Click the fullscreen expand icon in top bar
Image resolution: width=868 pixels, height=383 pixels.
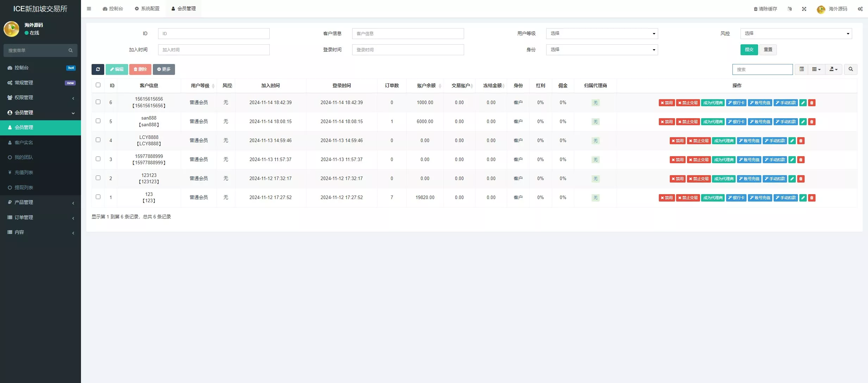click(804, 9)
